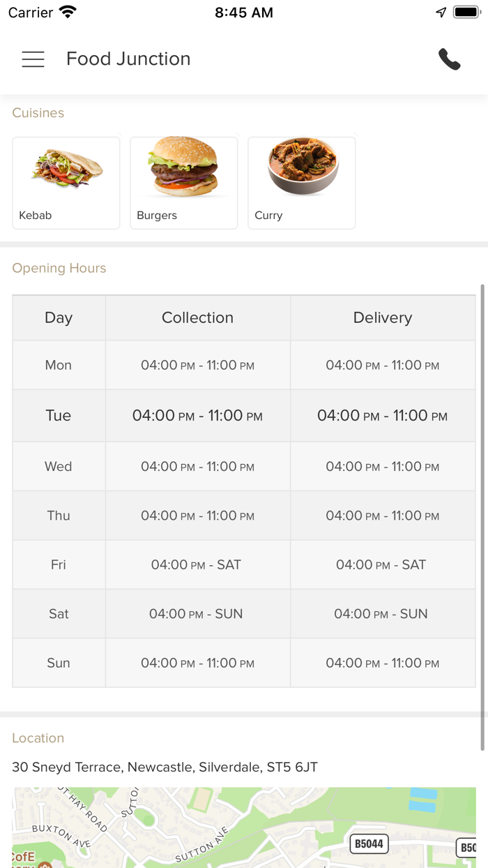The image size is (488, 868).
Task: Click the Collection column header
Action: pos(197,317)
